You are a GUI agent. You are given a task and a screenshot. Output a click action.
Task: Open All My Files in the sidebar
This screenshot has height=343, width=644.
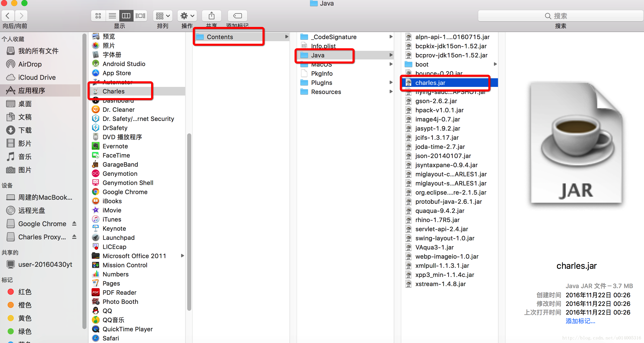(41, 51)
